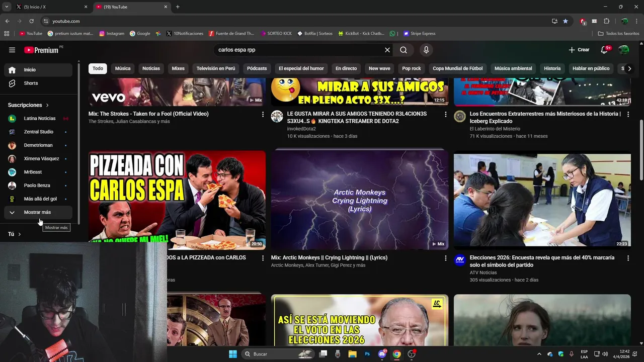
Task: Open Todos los favoritos folder
Action: click(618, 34)
